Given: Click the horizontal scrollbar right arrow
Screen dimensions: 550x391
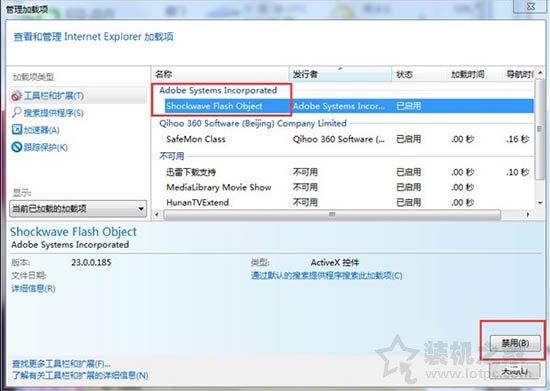Looking at the screenshot, I should tap(528, 214).
